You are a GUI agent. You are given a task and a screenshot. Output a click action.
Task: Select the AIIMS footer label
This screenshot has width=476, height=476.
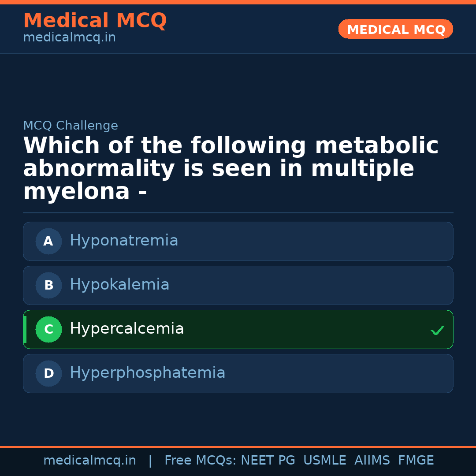(372, 461)
